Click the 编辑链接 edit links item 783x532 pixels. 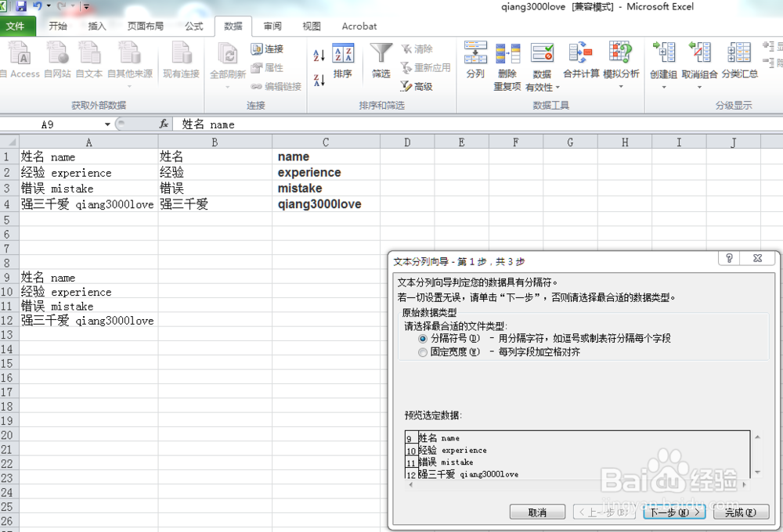(x=276, y=86)
